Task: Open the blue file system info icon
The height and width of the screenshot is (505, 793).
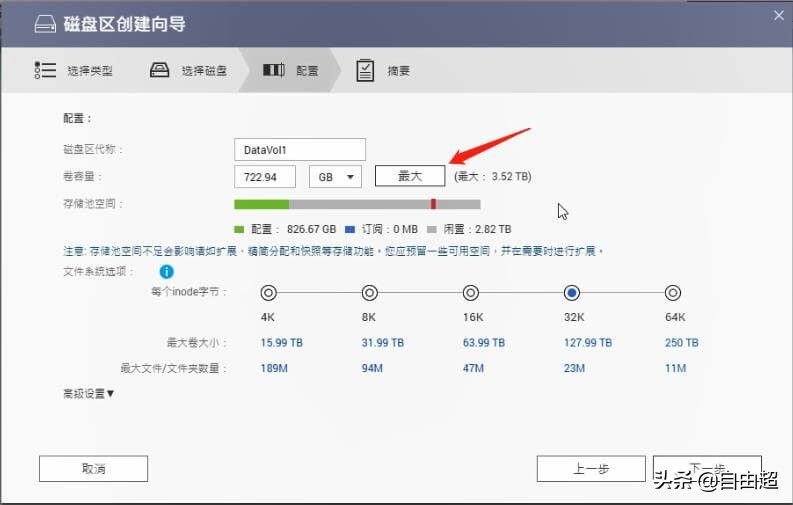Action: pos(166,271)
